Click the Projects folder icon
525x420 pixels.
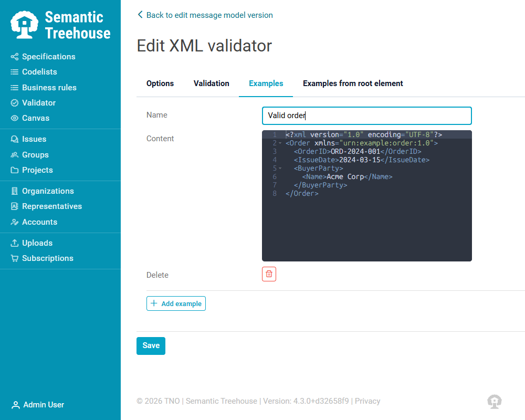pos(14,170)
